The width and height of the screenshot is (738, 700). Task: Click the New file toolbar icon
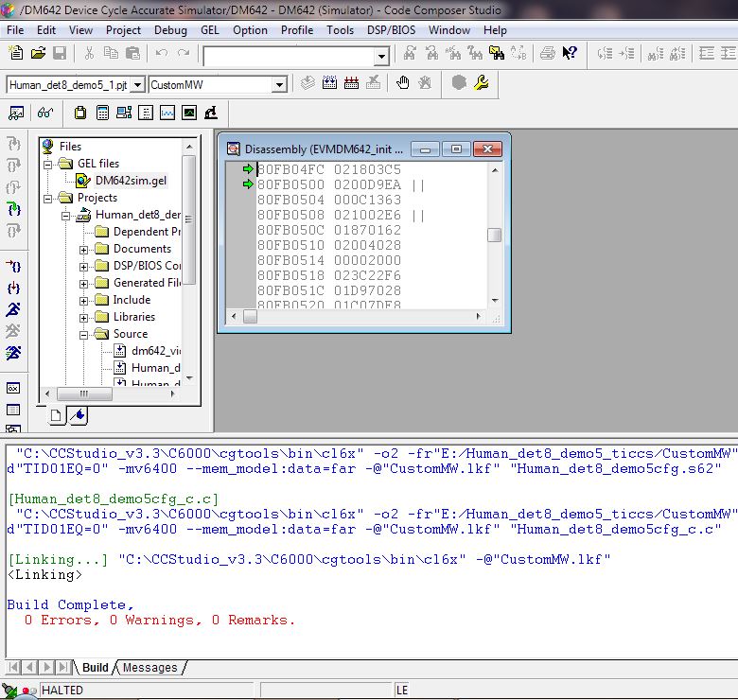coord(16,53)
